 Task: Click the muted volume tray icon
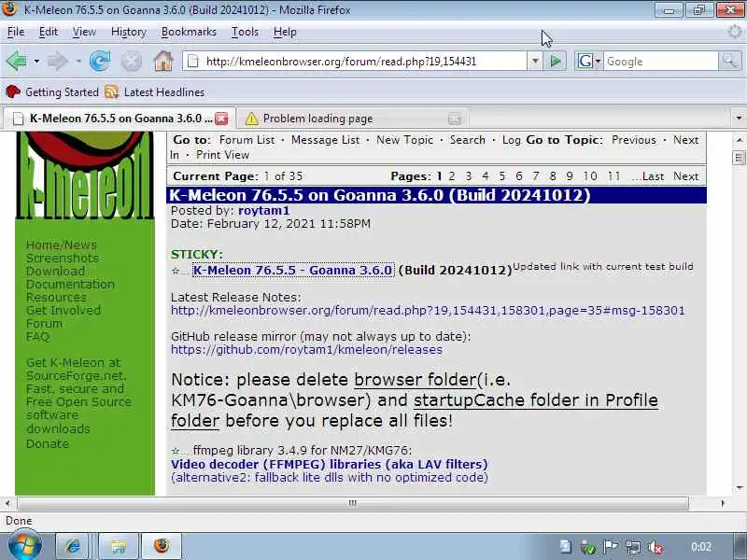655,547
